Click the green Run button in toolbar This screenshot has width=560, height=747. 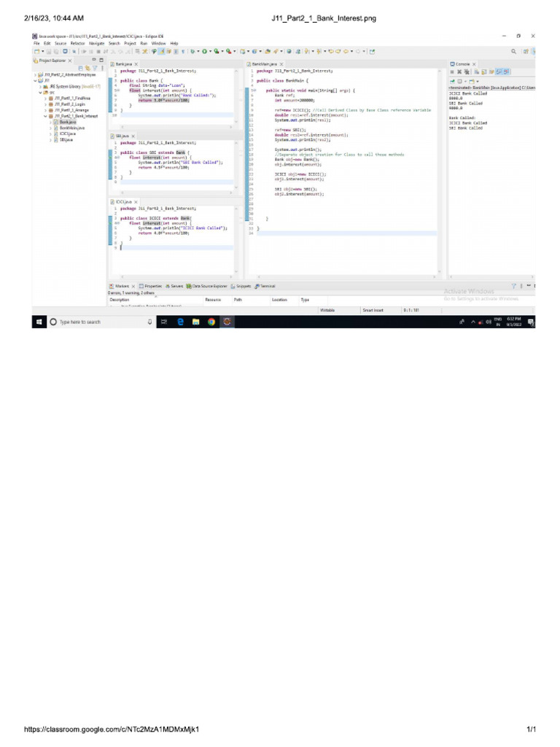(204, 51)
